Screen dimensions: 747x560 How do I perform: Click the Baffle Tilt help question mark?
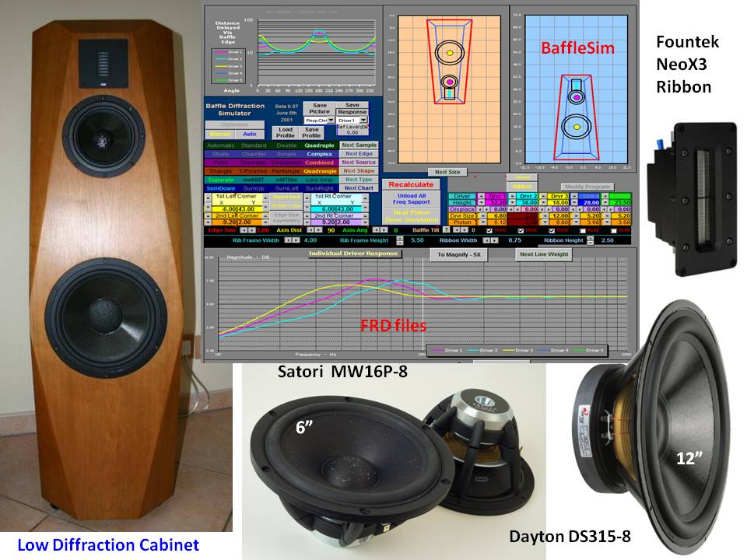(447, 230)
